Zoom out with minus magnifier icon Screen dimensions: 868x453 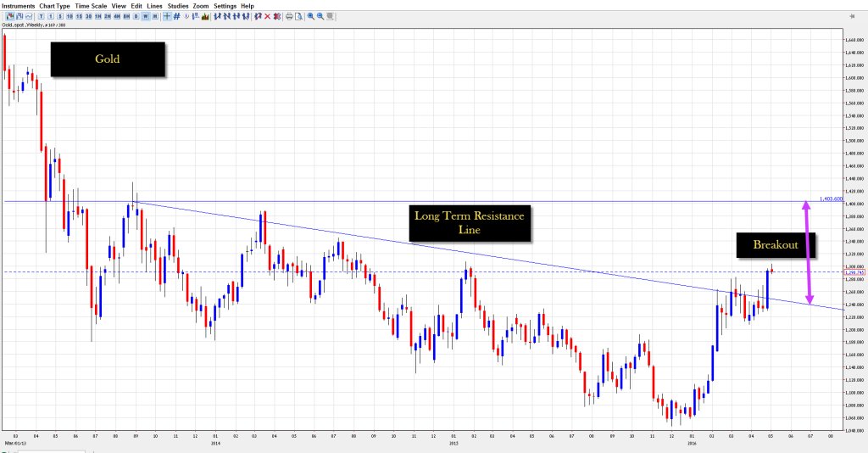click(320, 17)
